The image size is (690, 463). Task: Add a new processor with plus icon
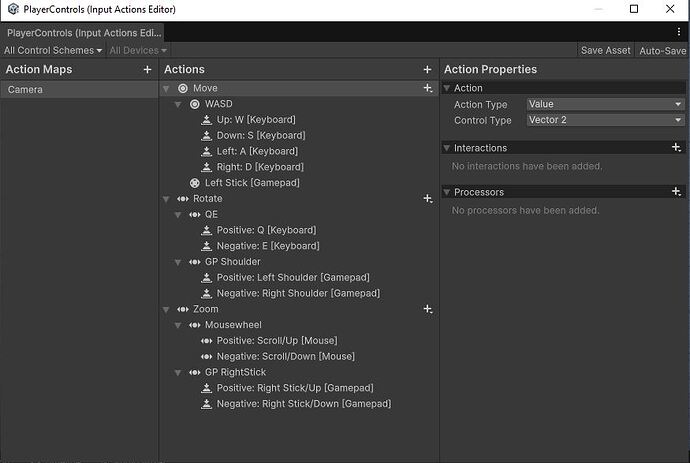click(676, 192)
